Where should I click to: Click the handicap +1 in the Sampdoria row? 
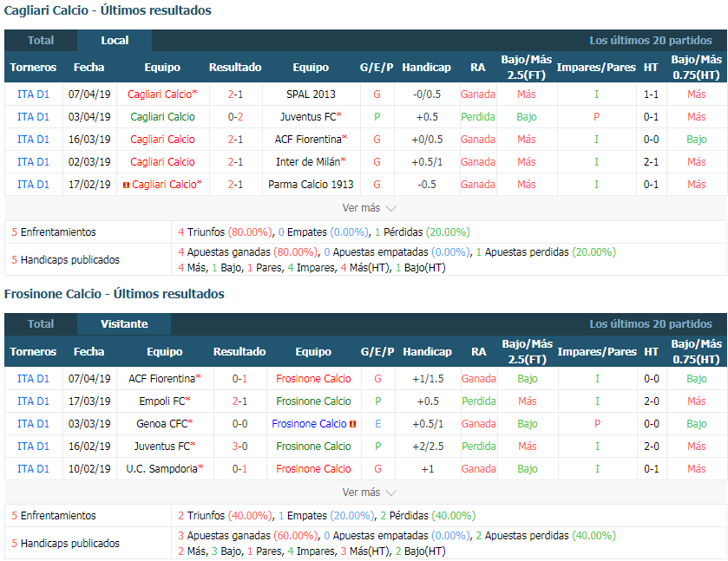click(x=428, y=469)
